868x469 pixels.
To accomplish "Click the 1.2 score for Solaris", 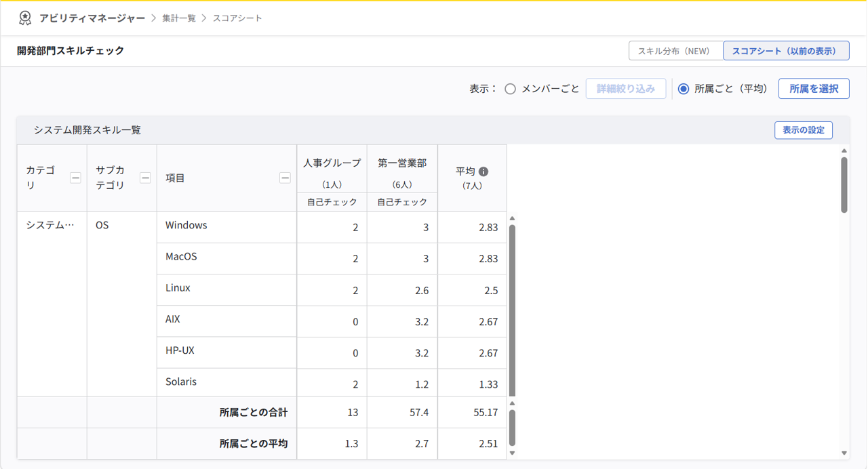I will [x=421, y=384].
